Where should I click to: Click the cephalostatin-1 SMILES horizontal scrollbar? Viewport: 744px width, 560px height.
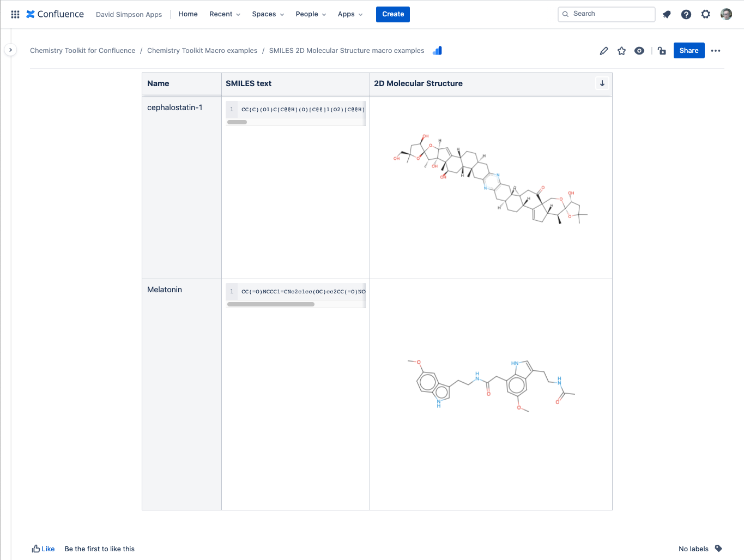click(x=237, y=122)
